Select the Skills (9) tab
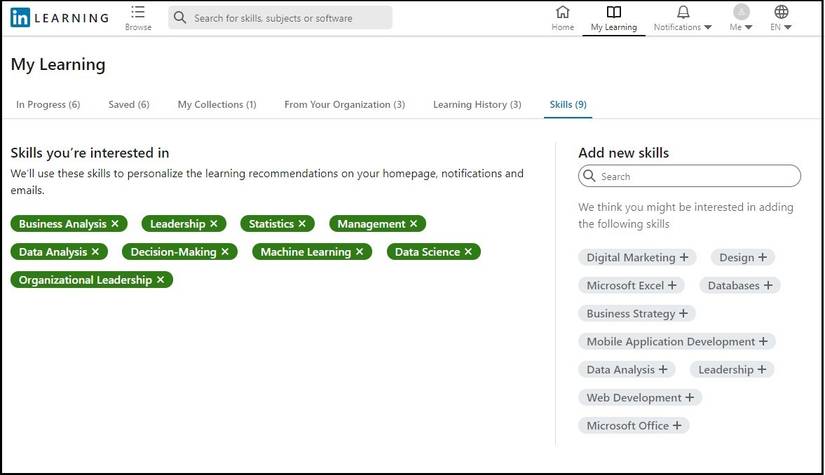 pyautogui.click(x=568, y=104)
